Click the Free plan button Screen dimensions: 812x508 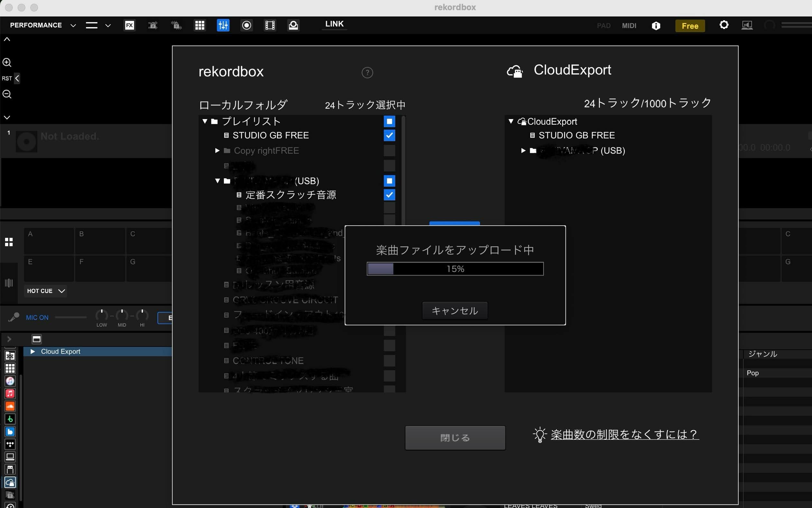tap(690, 26)
